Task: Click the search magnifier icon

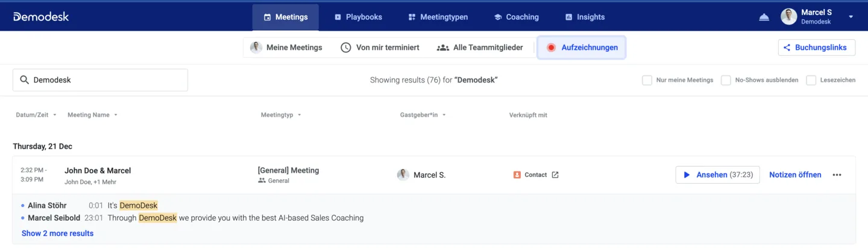Action: coord(24,79)
